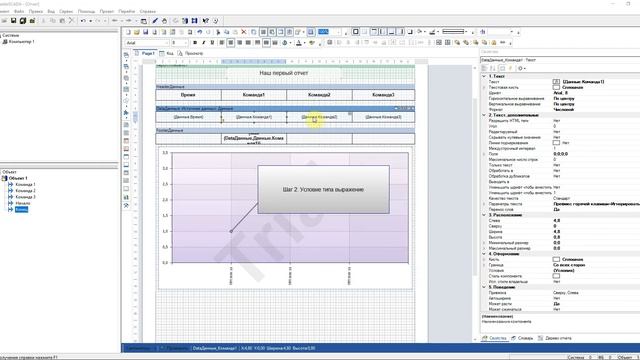The height and width of the screenshot is (360, 640).
Task: Open the Файл menu
Action: coord(19,11)
